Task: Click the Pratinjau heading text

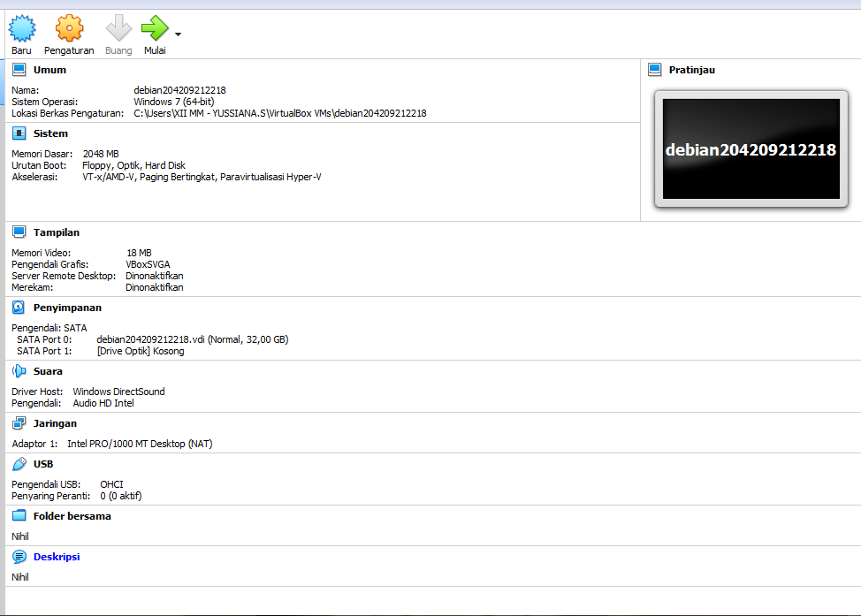Action: 692,70
